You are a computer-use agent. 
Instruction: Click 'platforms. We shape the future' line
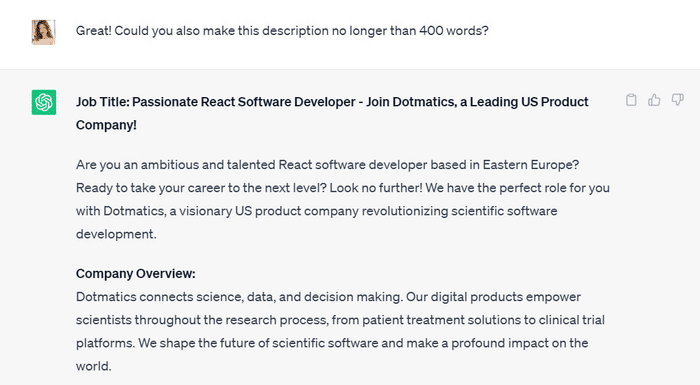coord(172,343)
